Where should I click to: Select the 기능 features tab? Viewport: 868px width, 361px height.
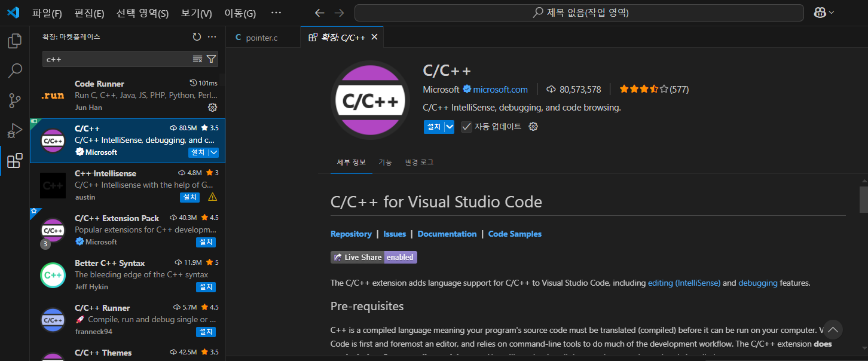click(x=385, y=162)
